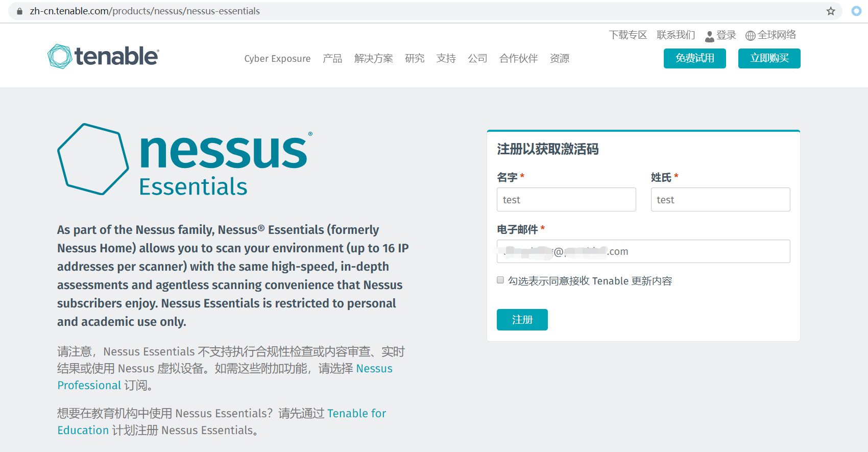Open the 支持 menu

[x=446, y=59]
